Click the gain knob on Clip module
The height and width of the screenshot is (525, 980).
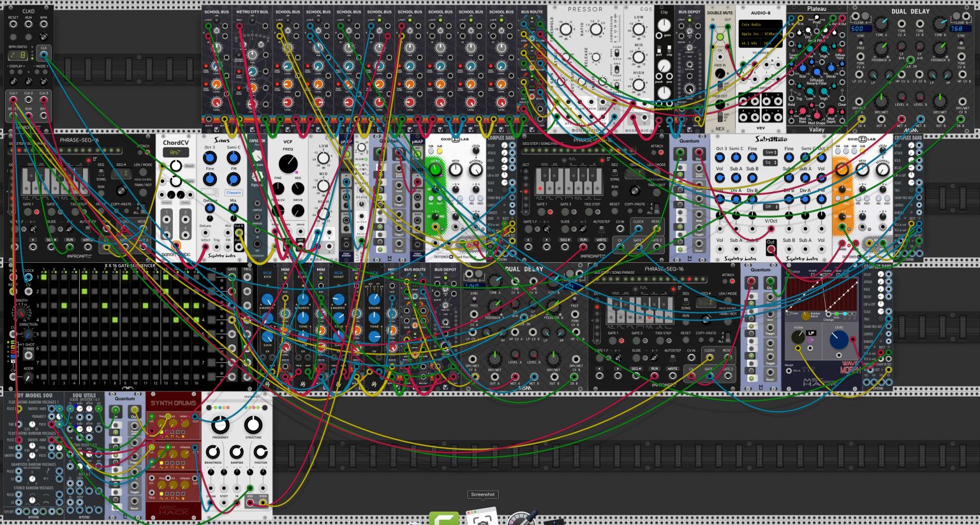(x=664, y=25)
